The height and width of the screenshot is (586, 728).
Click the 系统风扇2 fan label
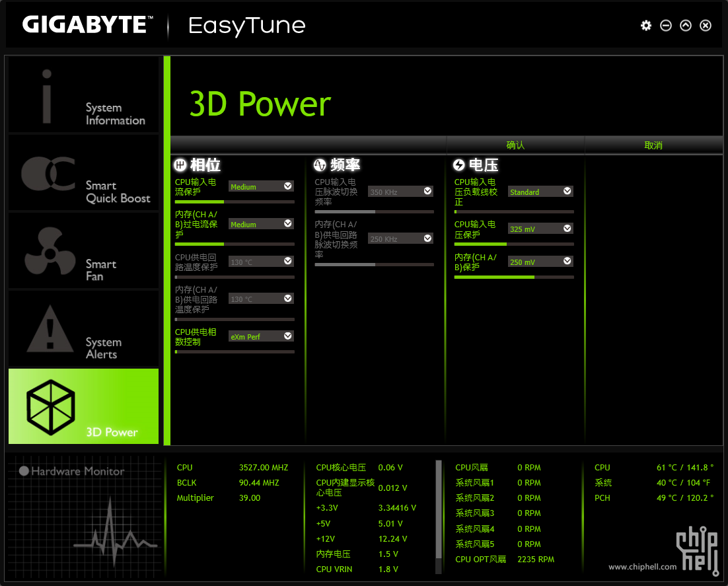474,497
